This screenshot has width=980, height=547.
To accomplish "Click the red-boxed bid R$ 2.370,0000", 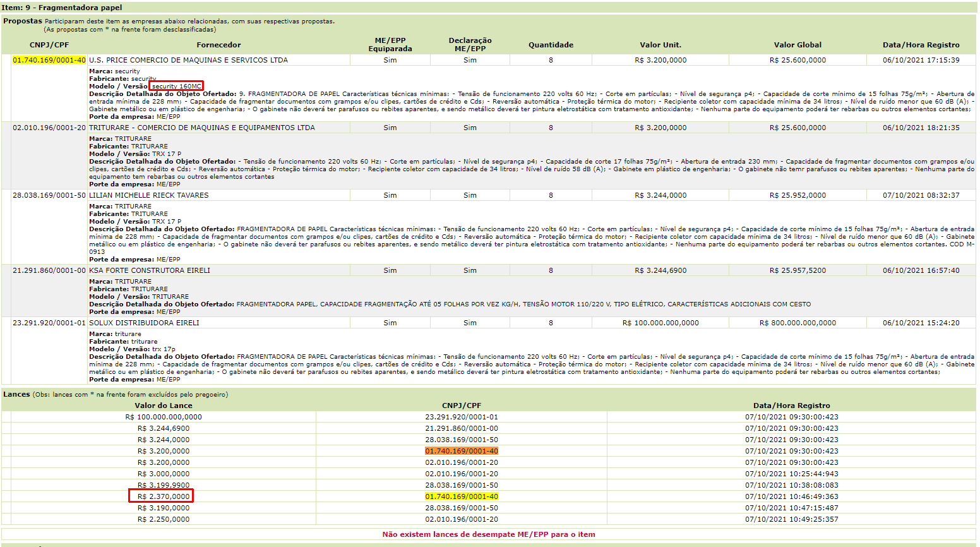I will point(163,496).
